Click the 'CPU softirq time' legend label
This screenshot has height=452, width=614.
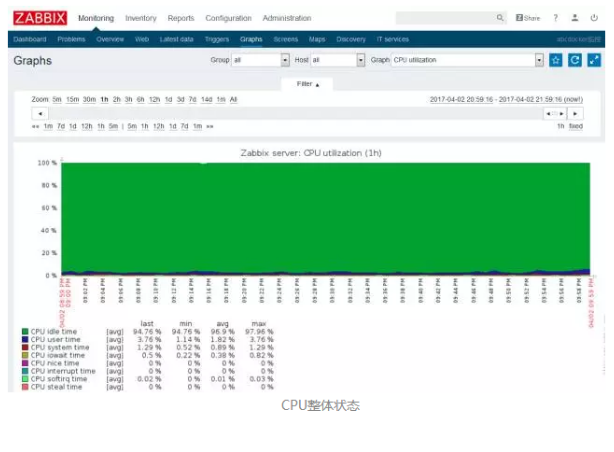[59, 379]
